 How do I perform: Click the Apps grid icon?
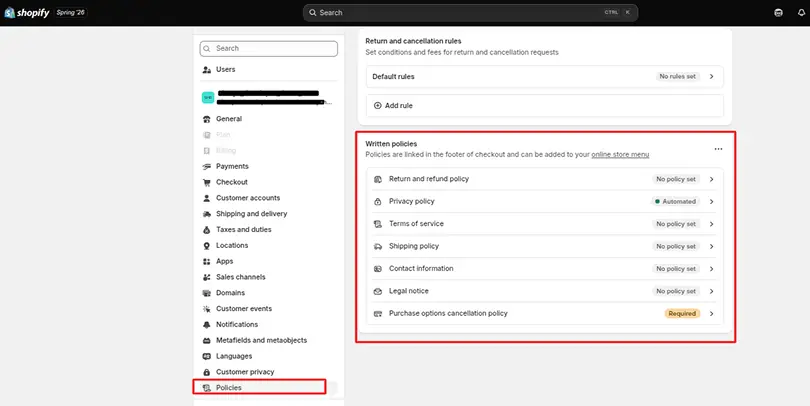[207, 261]
